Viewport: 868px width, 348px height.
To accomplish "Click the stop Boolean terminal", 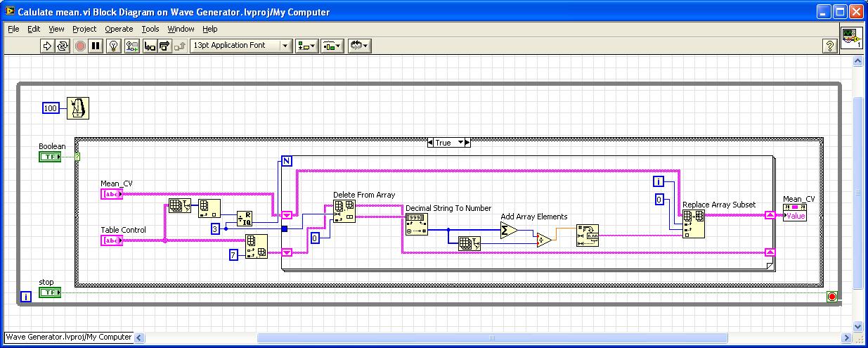I will point(50,292).
